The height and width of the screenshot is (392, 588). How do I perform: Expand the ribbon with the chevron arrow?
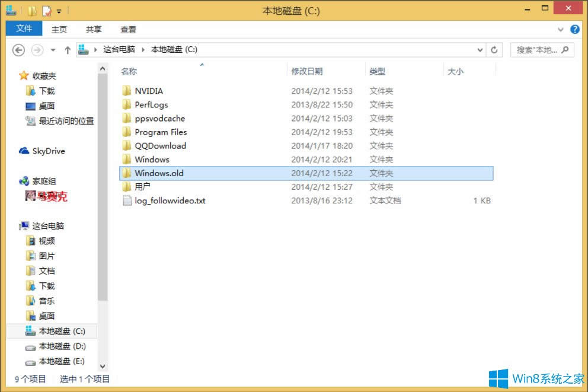click(x=561, y=29)
